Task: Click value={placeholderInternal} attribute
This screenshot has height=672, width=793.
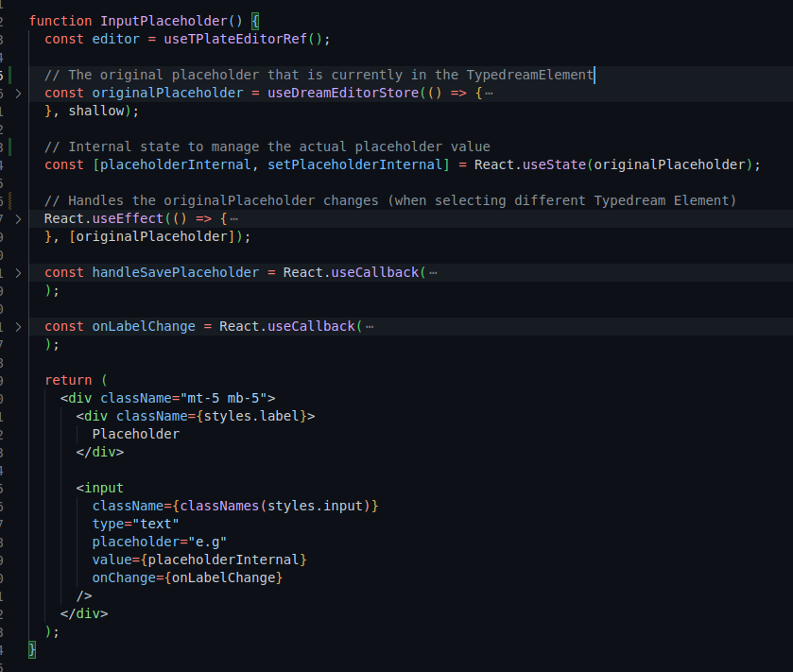Action: coord(199,560)
